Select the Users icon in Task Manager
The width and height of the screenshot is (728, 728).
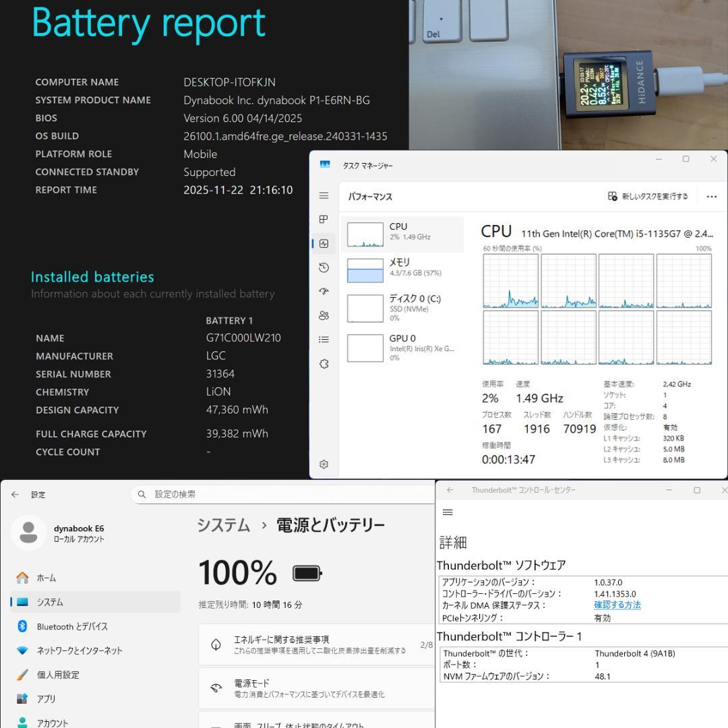coord(324,315)
